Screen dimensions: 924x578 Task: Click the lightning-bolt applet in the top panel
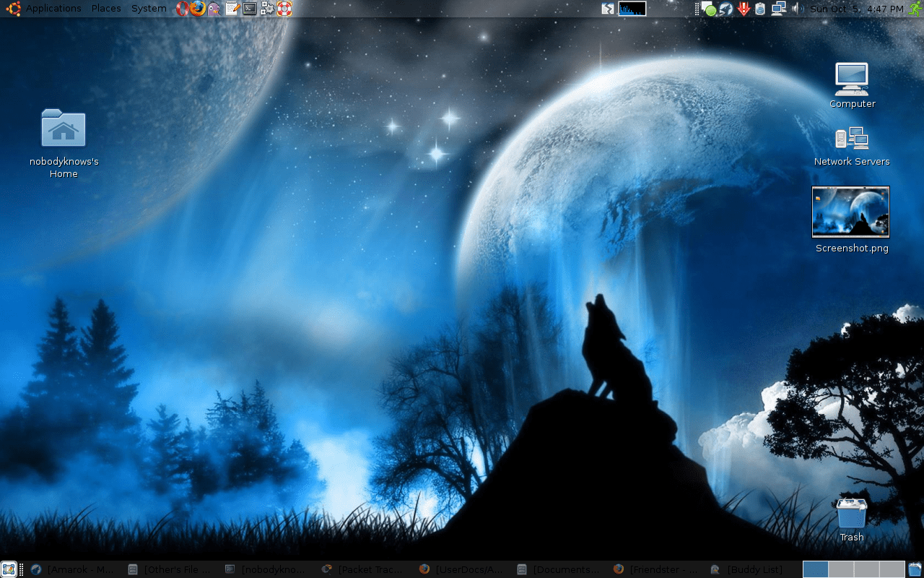coord(608,9)
